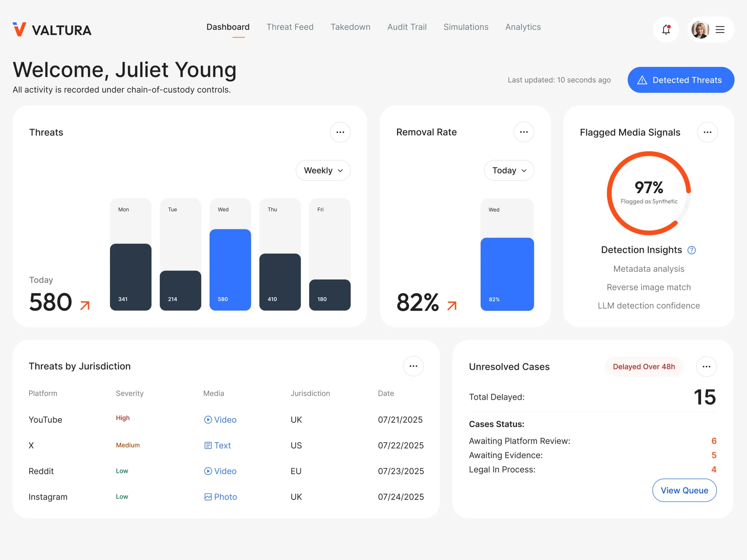Viewport: 747px width, 560px height.
Task: Open Threats by Jurisdiction more options
Action: click(x=413, y=366)
